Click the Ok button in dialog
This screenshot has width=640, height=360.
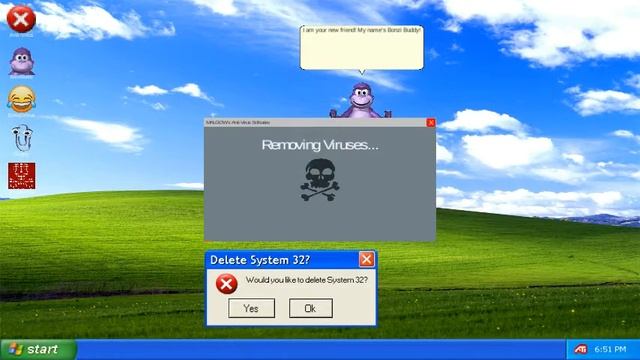[x=311, y=308]
